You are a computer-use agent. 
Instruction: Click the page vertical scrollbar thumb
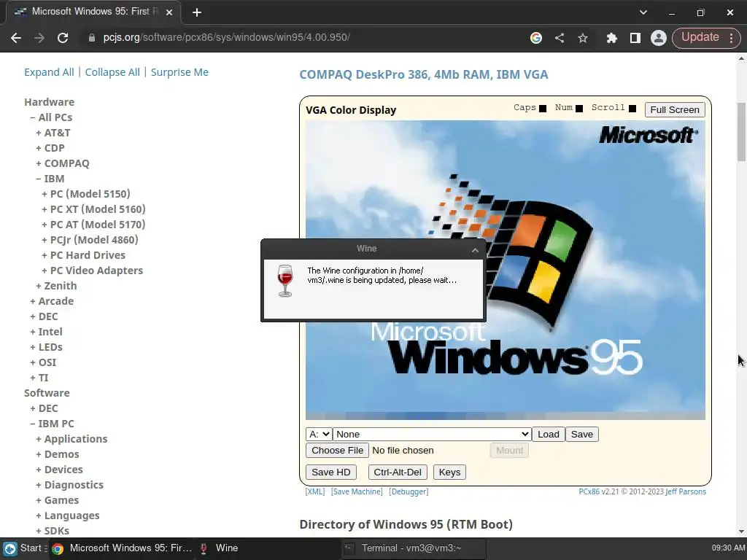click(741, 133)
